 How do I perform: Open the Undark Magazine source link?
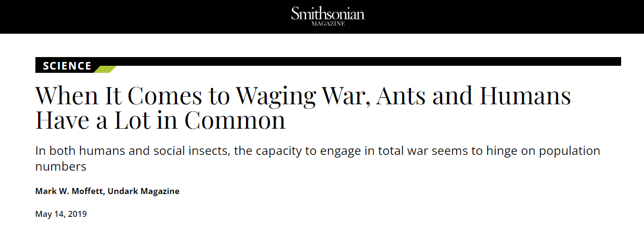tap(143, 191)
